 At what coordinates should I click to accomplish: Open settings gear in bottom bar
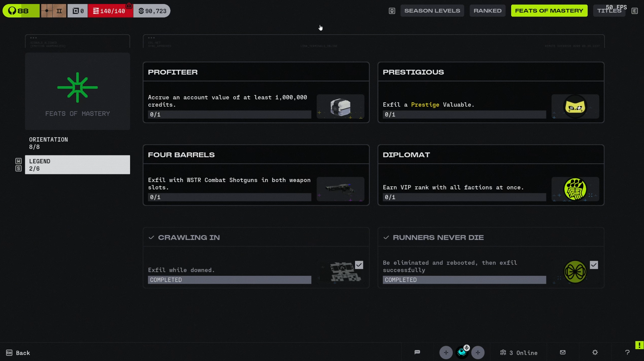595,352
